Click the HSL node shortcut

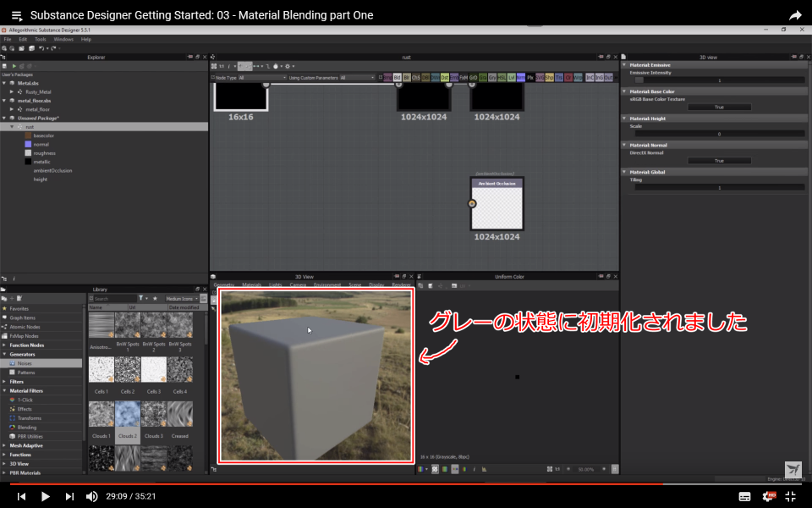point(502,77)
